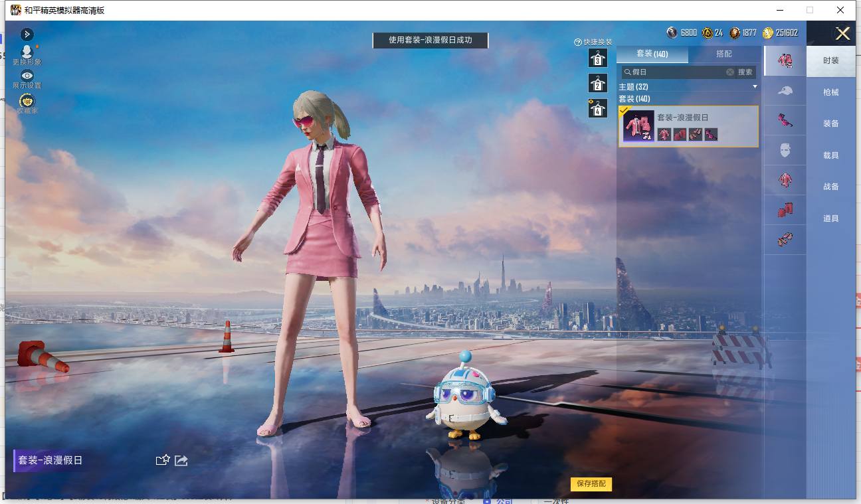Toggle the 展示设置 eye icon
This screenshot has height=504, width=861.
click(x=27, y=76)
